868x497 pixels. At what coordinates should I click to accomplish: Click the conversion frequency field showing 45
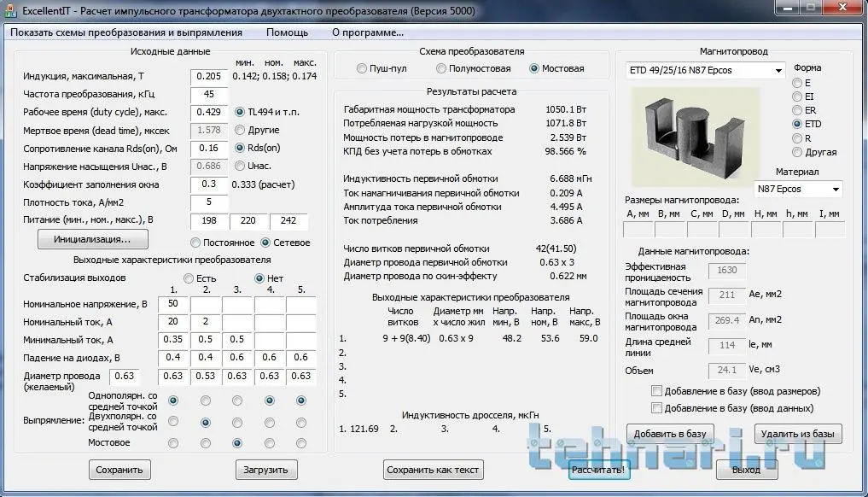point(209,94)
